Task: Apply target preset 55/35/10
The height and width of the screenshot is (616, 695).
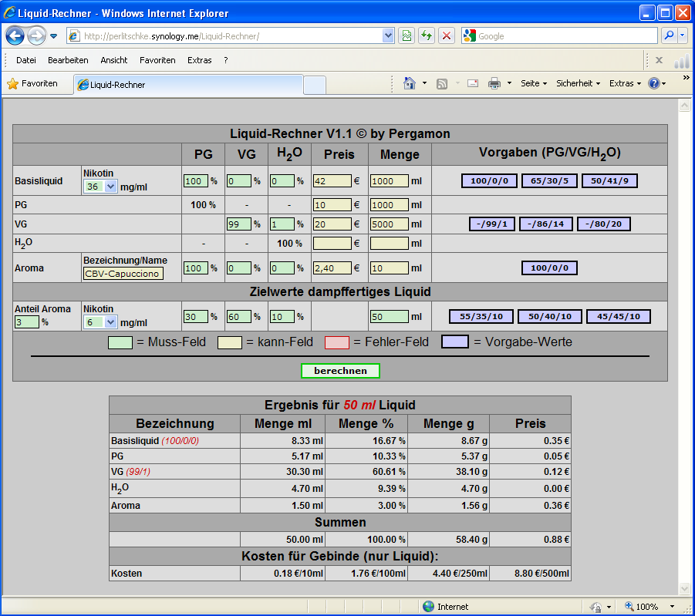Action: point(481,316)
